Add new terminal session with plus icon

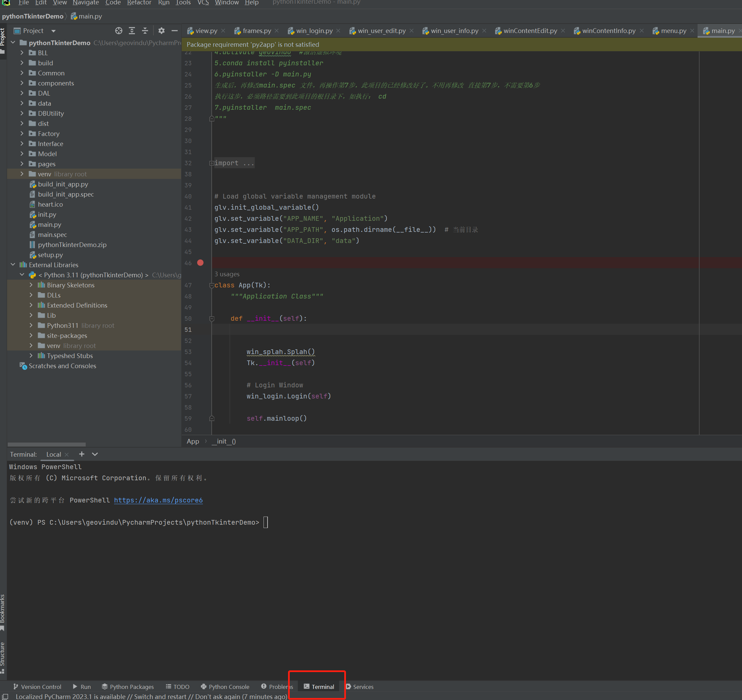click(x=82, y=454)
